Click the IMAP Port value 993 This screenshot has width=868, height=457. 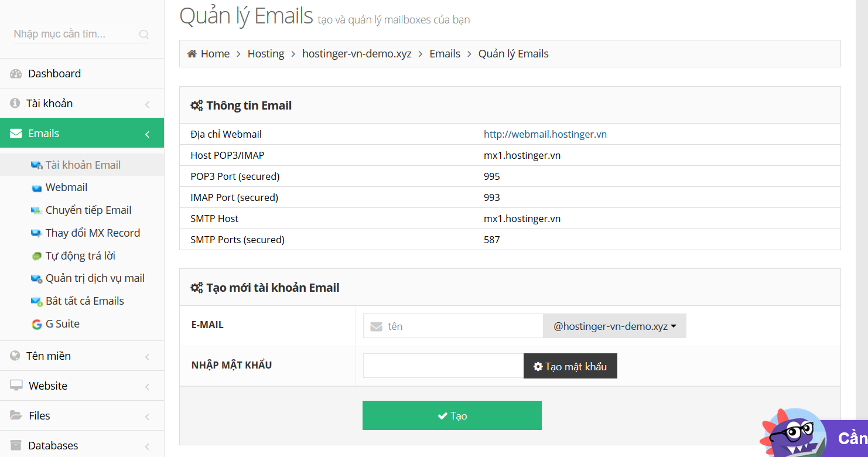492,197
